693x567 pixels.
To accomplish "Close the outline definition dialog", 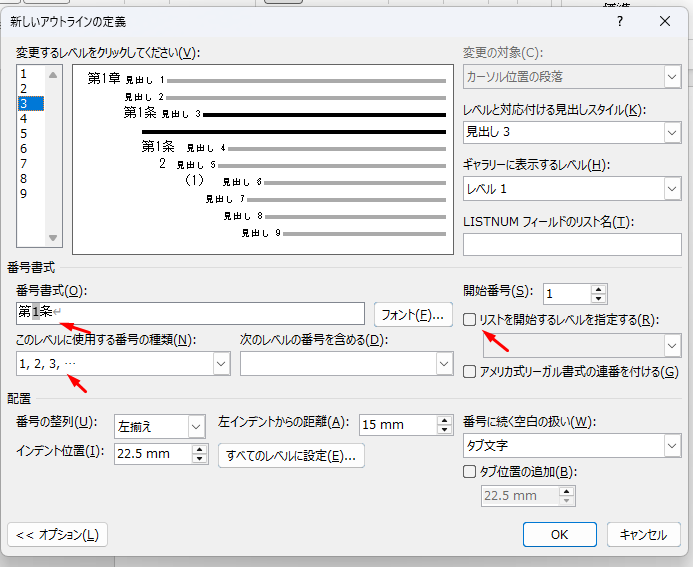I will [x=665, y=20].
